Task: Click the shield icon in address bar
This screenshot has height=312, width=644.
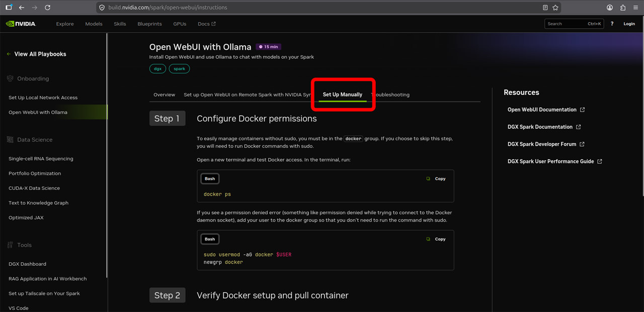Action: pos(102,8)
